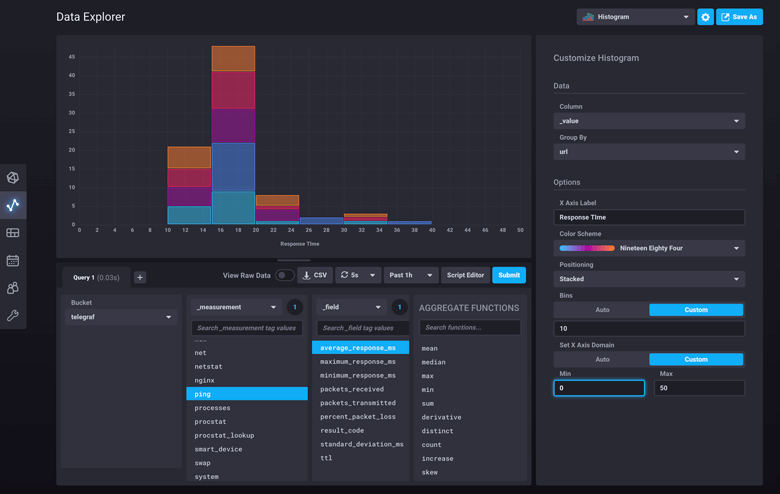Click the X Axis Domain Max field
This screenshot has height=494, width=780.
point(699,388)
